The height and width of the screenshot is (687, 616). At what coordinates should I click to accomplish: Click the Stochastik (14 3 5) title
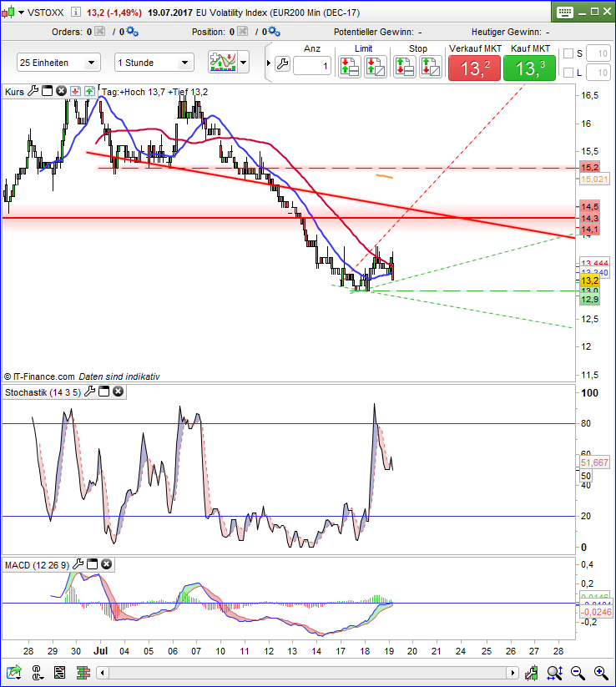pyautogui.click(x=43, y=392)
